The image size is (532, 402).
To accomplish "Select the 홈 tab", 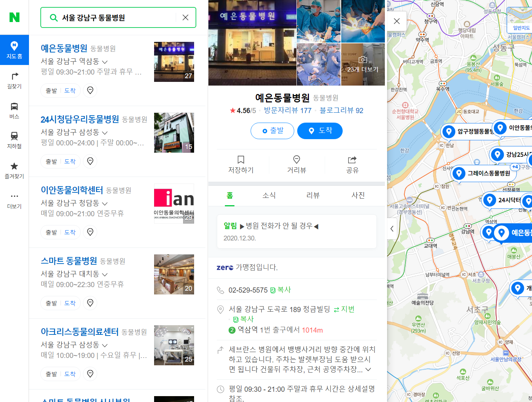I will coord(230,195).
